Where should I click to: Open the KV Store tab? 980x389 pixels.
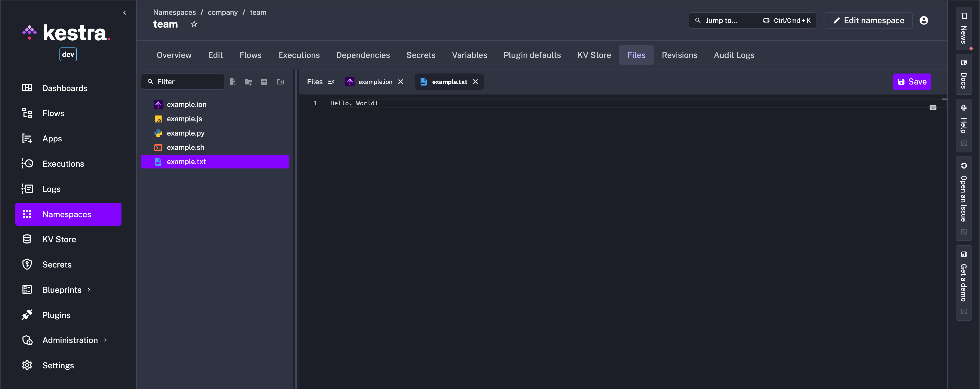593,55
